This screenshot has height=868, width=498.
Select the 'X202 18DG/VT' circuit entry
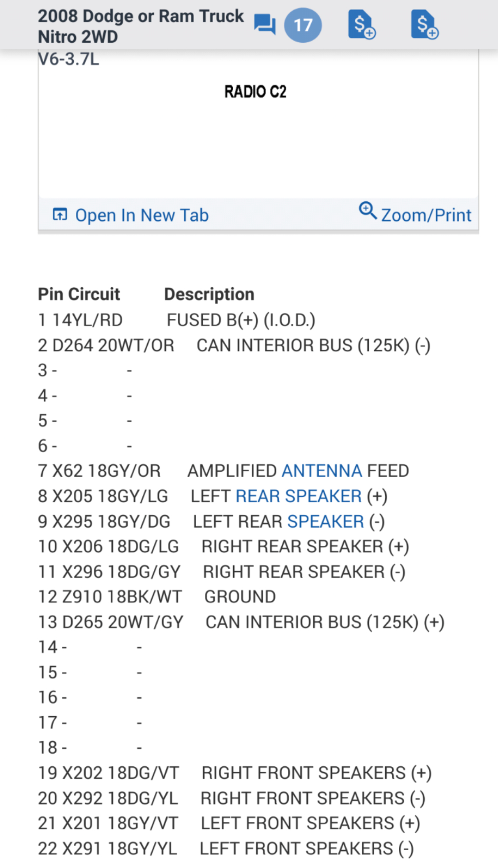pos(120,773)
